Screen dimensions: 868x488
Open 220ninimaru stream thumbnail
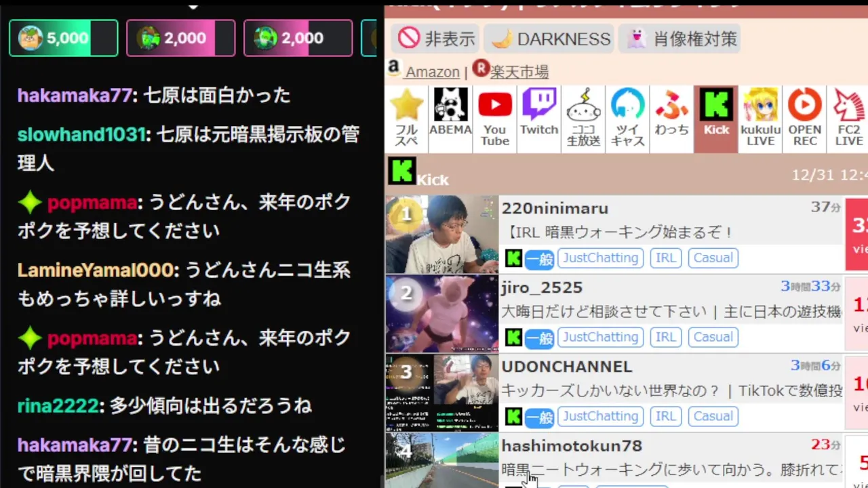point(442,235)
